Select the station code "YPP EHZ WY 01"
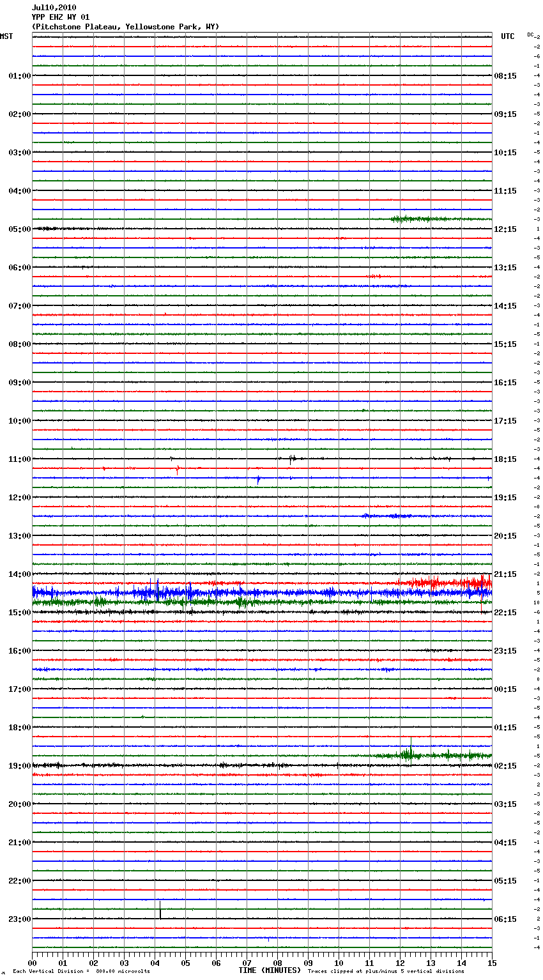Viewport: 543px width, 980px height. 61,17
